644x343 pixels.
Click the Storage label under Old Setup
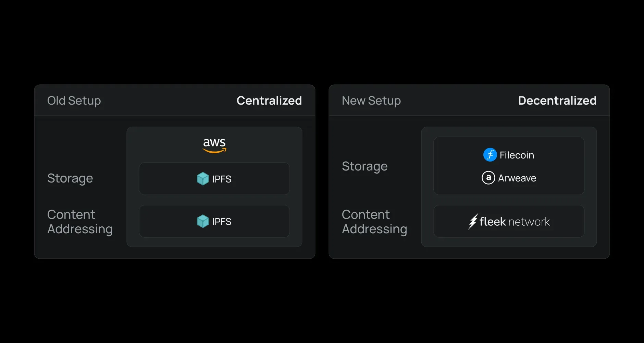point(70,178)
